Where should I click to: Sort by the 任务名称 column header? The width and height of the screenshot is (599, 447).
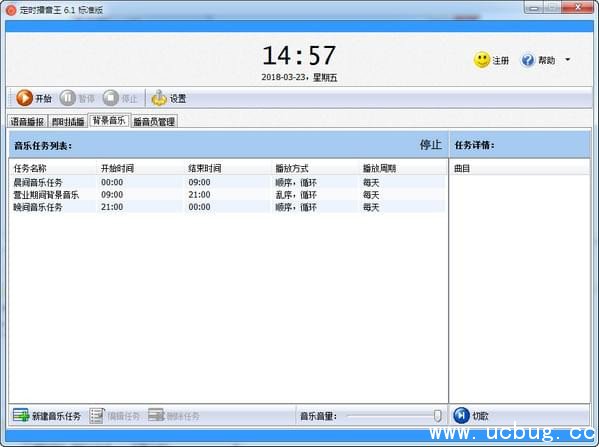coord(53,168)
